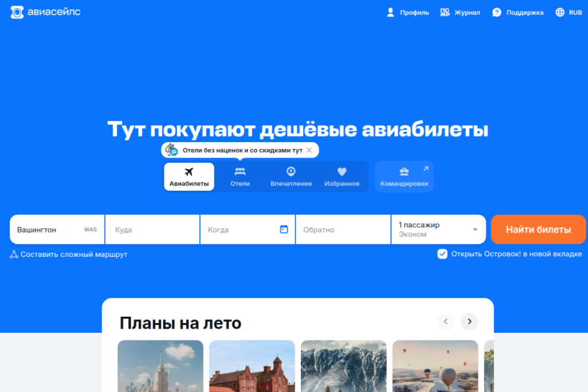Click the Поддержка label
588x392 pixels.
(x=525, y=13)
